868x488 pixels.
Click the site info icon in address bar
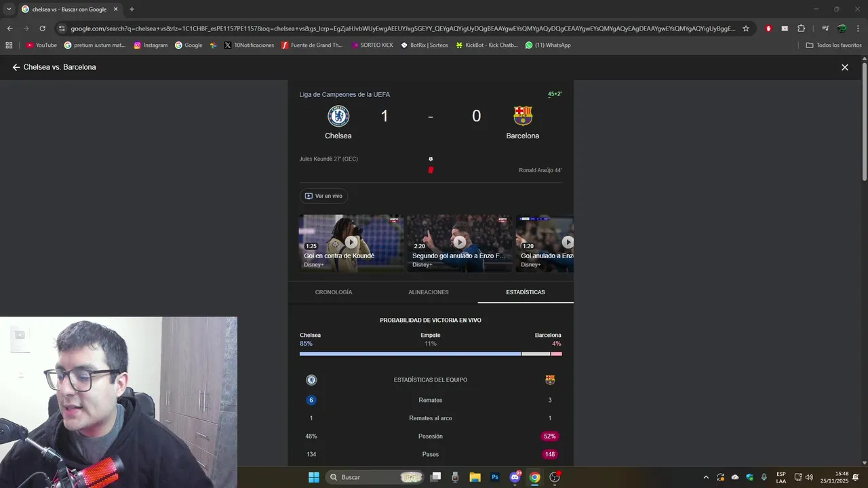(x=62, y=28)
